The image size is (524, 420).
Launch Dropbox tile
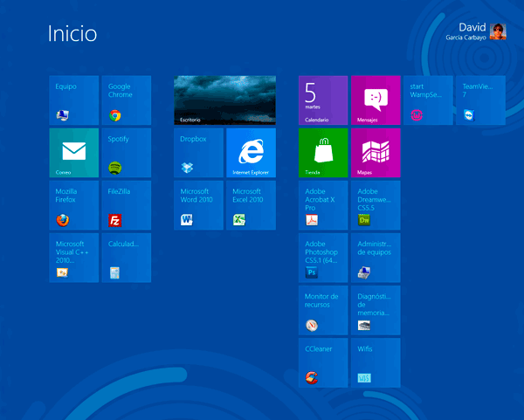(x=198, y=153)
